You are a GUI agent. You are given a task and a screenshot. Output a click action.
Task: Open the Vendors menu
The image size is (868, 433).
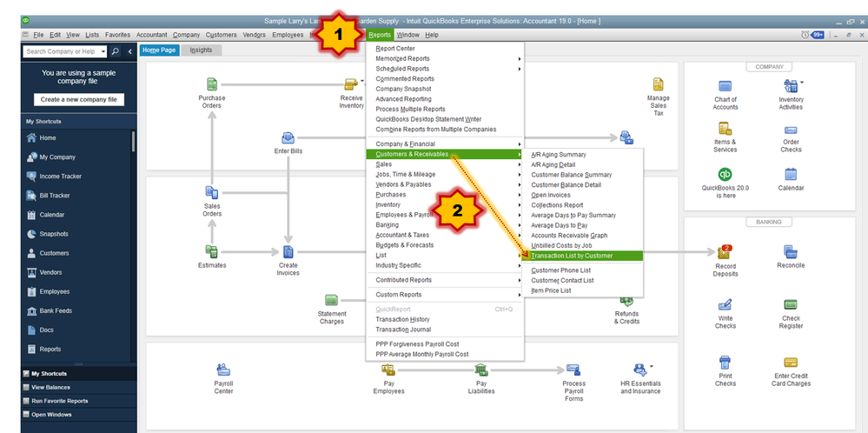coord(254,35)
